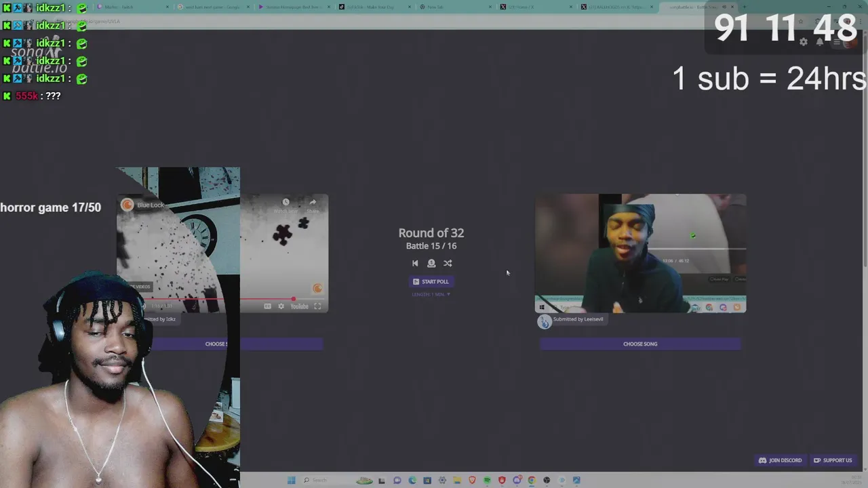The height and width of the screenshot is (488, 868).
Task: Open left video on YouTube via logo
Action: point(299,306)
